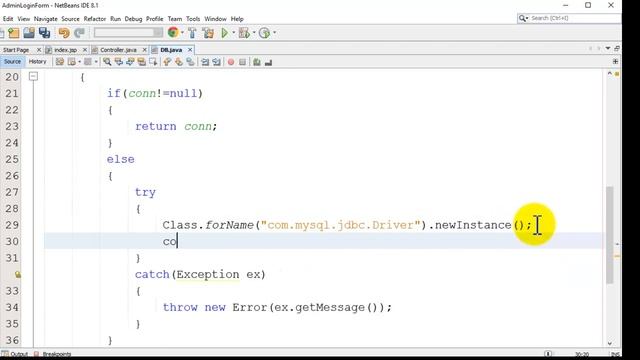640x360 pixels.
Task: Open the Team menu
Action: click(x=175, y=19)
